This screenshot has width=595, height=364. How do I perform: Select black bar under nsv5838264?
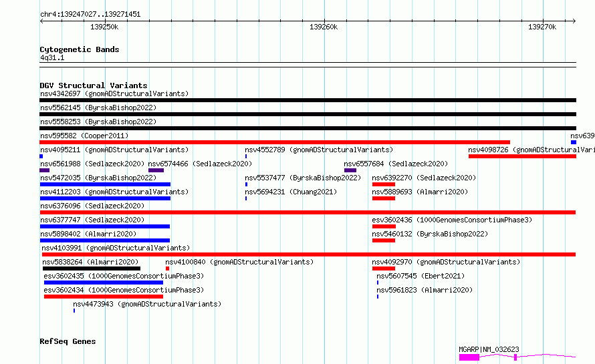pos(92,268)
